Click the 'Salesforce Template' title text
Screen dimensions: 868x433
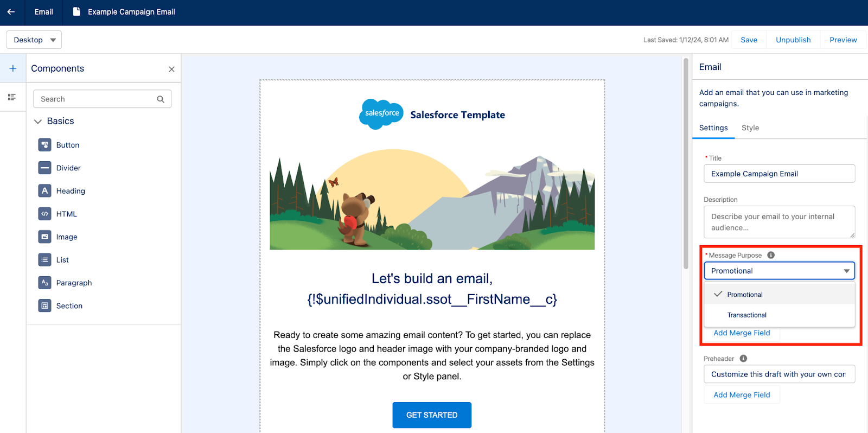[x=457, y=115]
